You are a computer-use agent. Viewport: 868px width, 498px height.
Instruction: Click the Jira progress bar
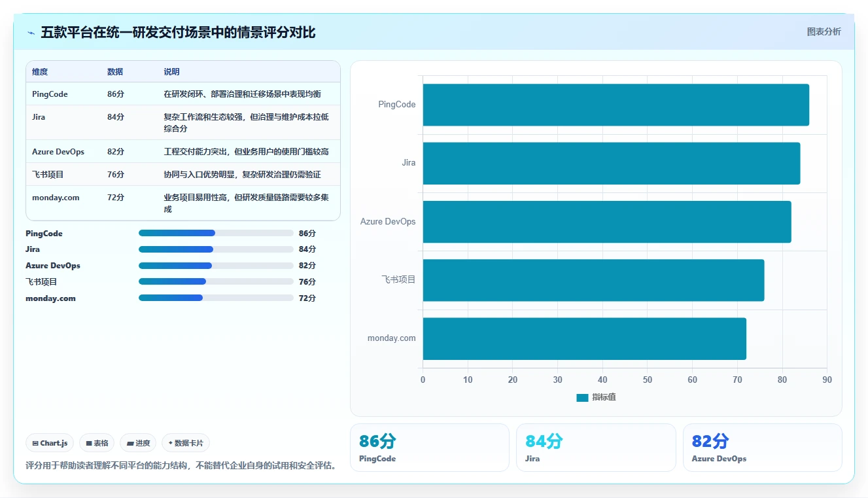tap(216, 249)
